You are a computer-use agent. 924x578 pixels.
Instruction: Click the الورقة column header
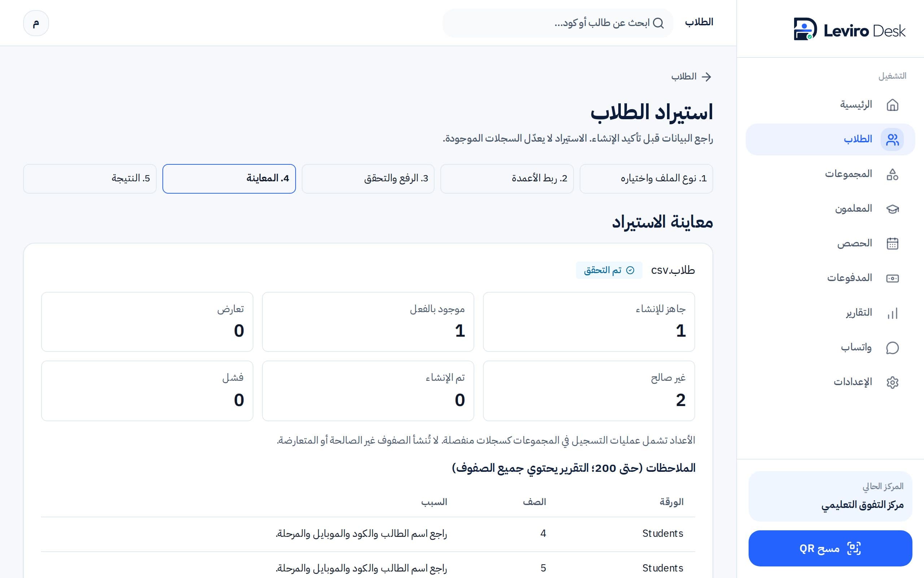(672, 502)
